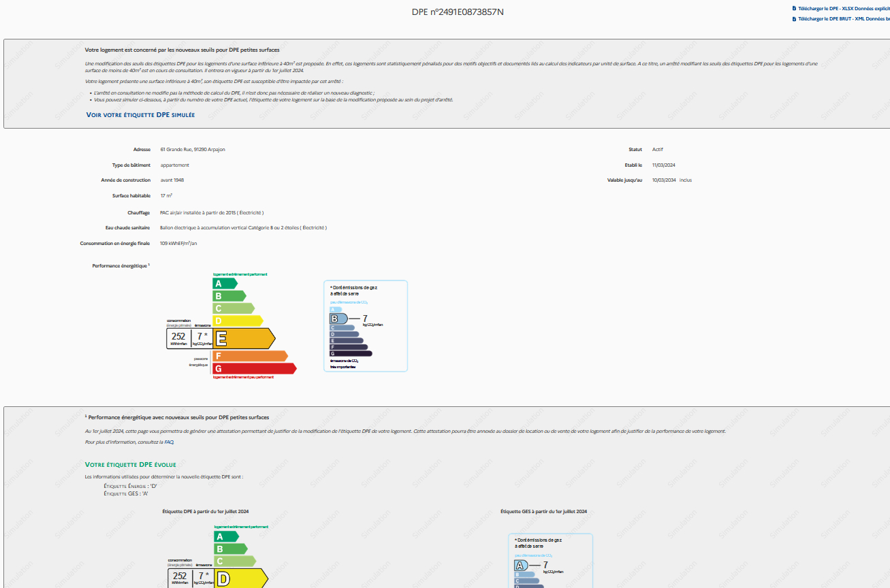Screen dimensions: 890x588
Task: Click the orange class F energy bar
Action: click(x=251, y=356)
